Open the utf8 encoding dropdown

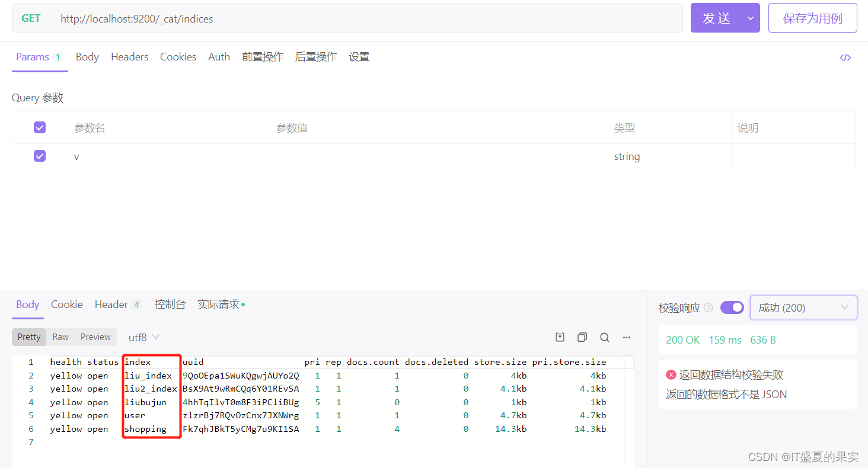coord(142,336)
